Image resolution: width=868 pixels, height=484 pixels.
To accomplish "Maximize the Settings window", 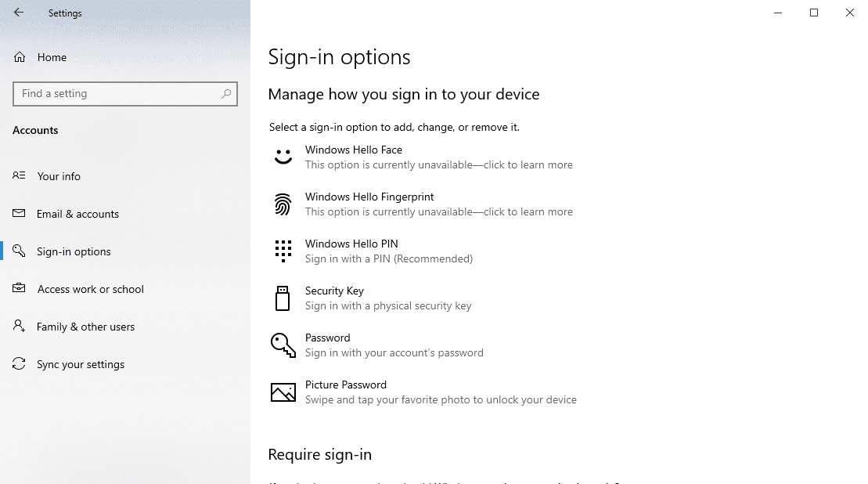I will pyautogui.click(x=814, y=13).
